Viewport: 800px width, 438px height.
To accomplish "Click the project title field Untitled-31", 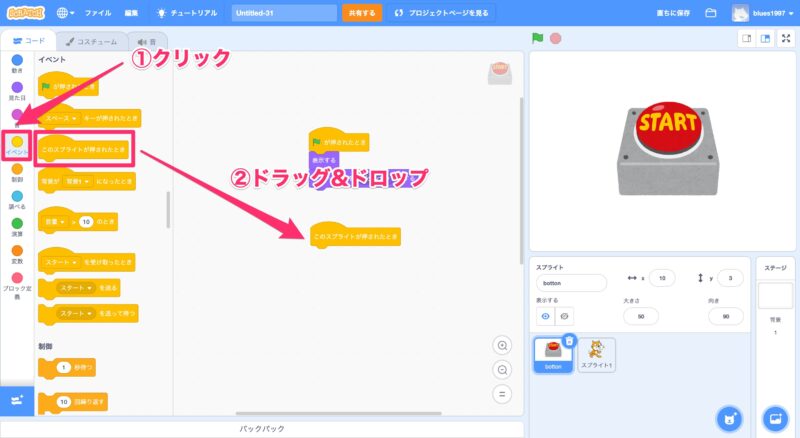I will (283, 13).
